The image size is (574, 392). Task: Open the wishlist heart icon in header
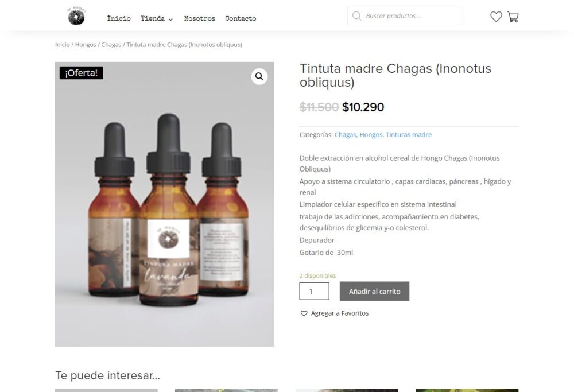[496, 17]
